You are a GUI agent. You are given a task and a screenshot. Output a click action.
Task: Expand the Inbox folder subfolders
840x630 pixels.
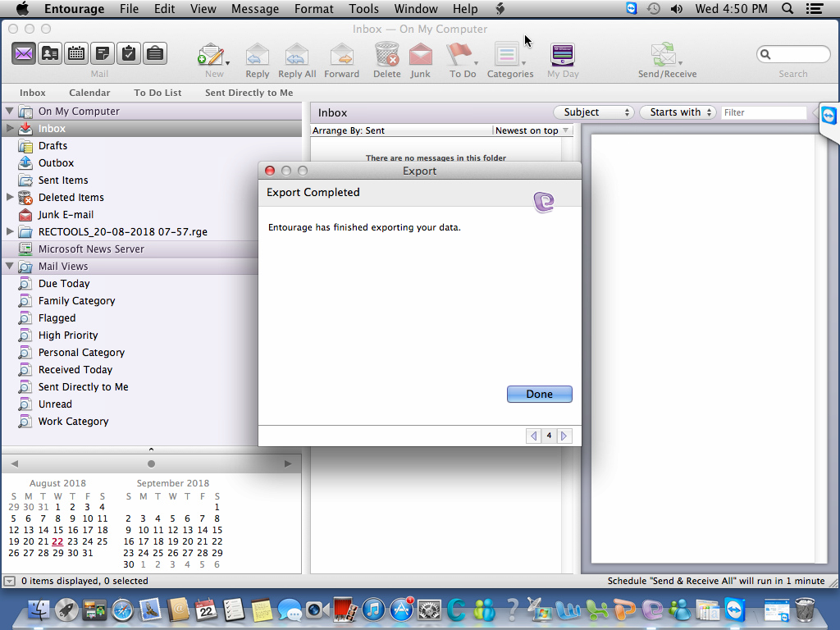pos(10,128)
